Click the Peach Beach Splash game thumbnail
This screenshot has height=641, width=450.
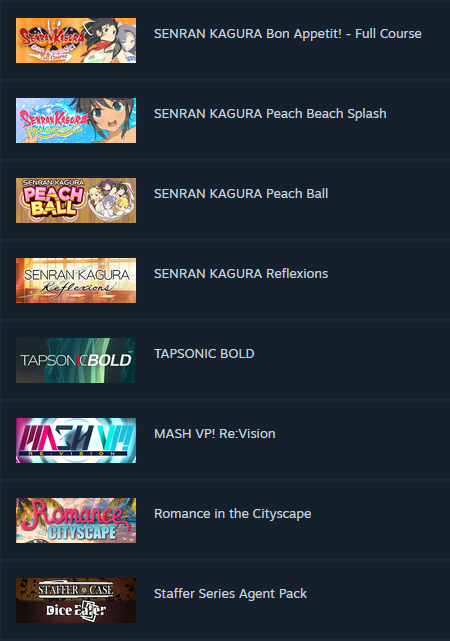tap(76, 121)
